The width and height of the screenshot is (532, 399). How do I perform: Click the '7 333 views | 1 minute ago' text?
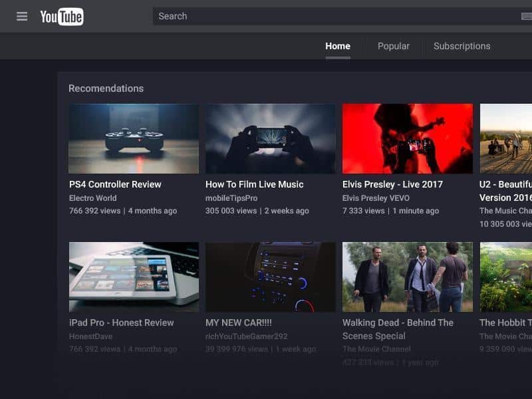point(390,211)
